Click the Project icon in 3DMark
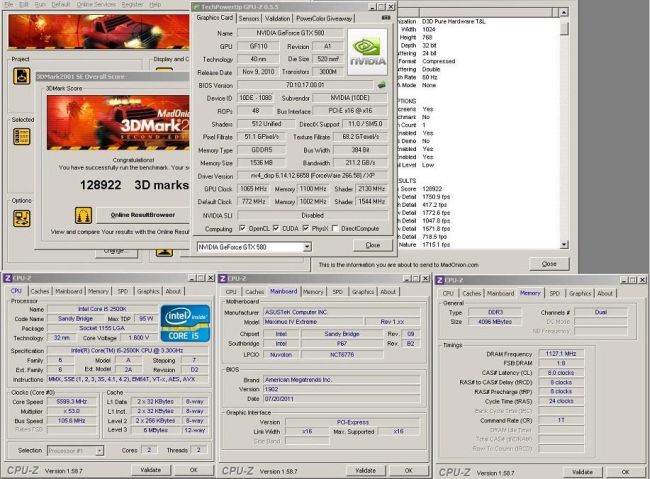 22,76
